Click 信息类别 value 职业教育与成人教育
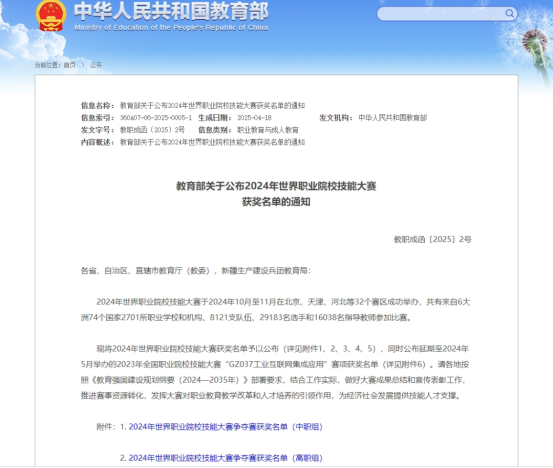 tap(268, 130)
